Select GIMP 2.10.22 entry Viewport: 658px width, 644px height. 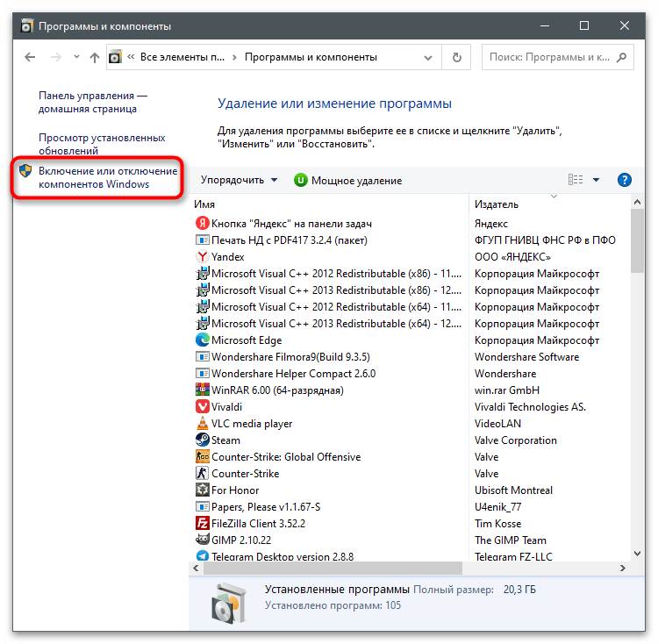click(241, 540)
